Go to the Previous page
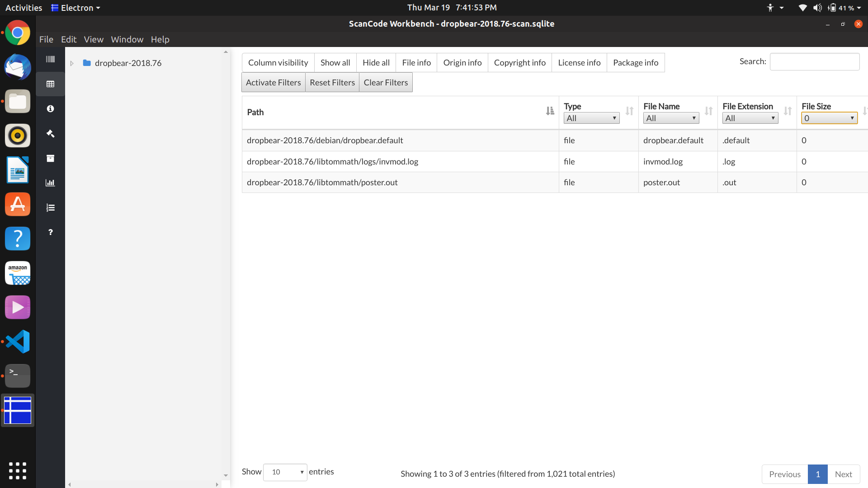The image size is (868, 488). (x=785, y=474)
